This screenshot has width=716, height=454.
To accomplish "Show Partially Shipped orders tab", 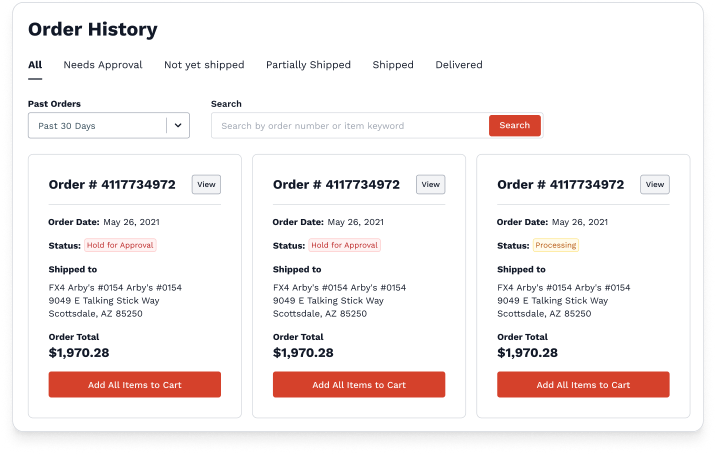I will tap(308, 65).
